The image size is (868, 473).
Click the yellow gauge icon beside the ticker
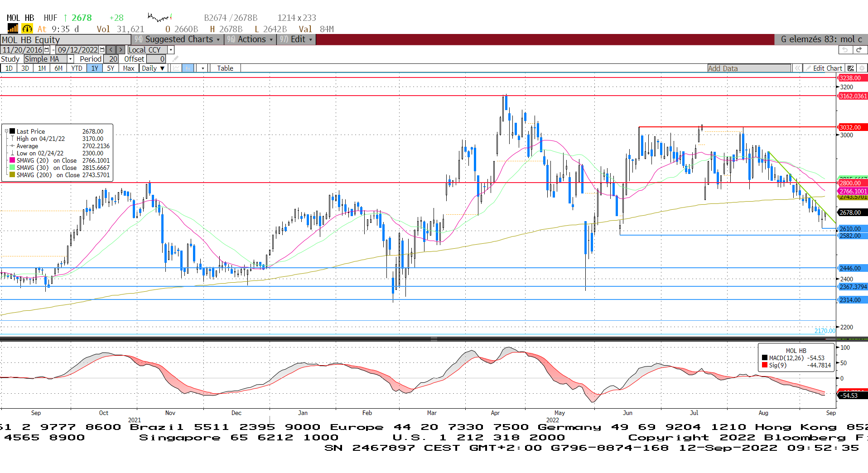tap(27, 29)
